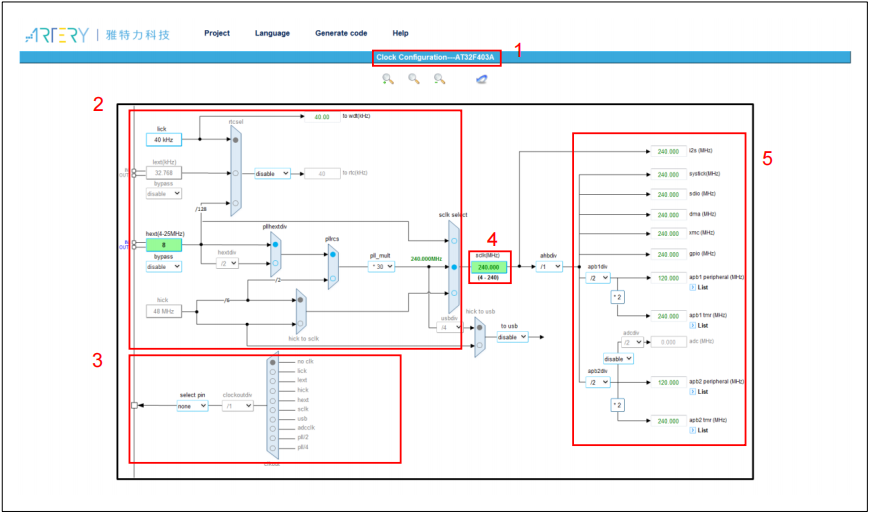The width and height of the screenshot is (870, 514).
Task: Click the rightmost magnifier zoom icon
Action: pos(439,79)
